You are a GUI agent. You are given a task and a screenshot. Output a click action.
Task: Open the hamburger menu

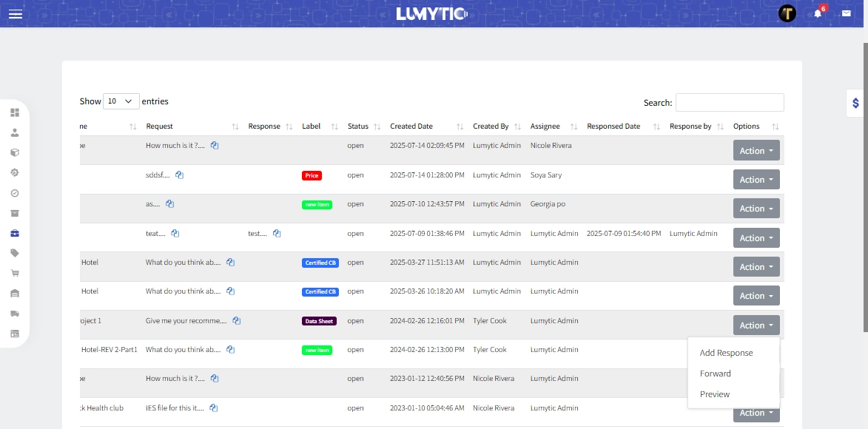(x=16, y=14)
